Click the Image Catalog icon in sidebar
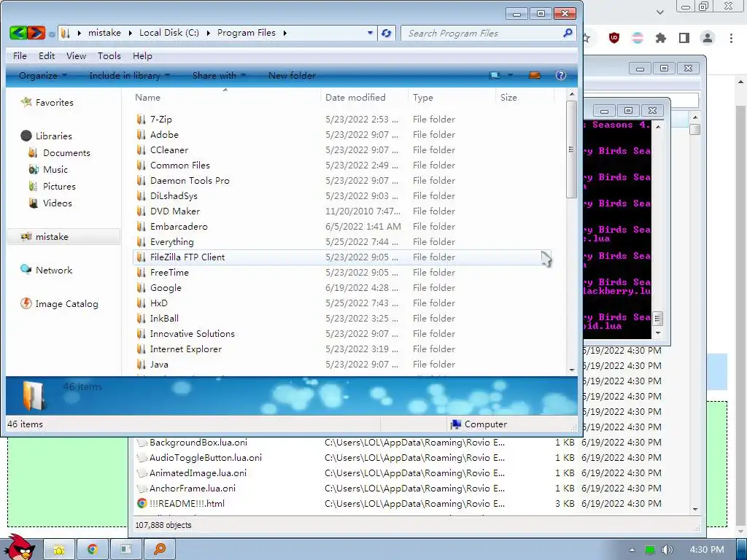747x560 pixels. (26, 303)
